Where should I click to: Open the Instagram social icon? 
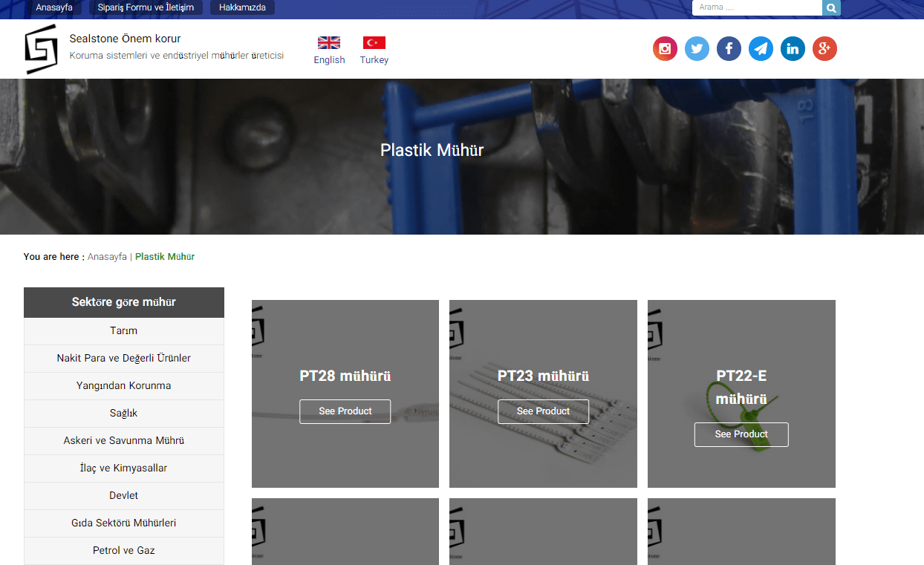(665, 49)
